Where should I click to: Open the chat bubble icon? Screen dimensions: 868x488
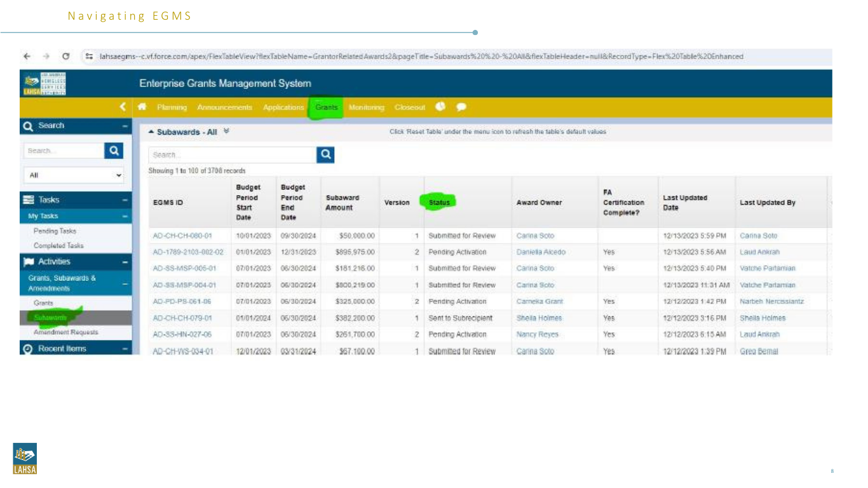(461, 107)
